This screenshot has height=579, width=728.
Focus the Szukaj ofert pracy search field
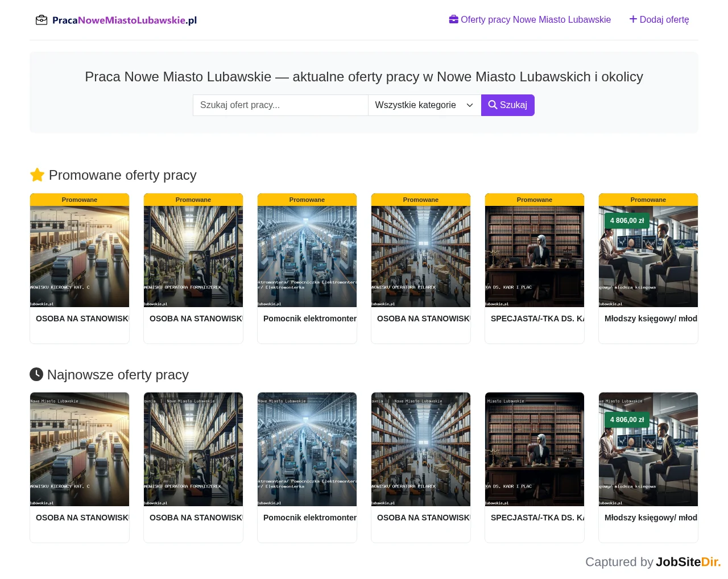pyautogui.click(x=280, y=105)
